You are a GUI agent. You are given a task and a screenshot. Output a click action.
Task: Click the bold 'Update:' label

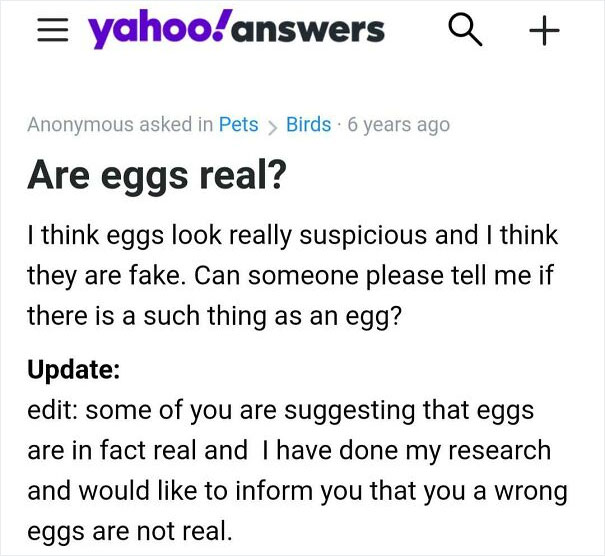(74, 369)
